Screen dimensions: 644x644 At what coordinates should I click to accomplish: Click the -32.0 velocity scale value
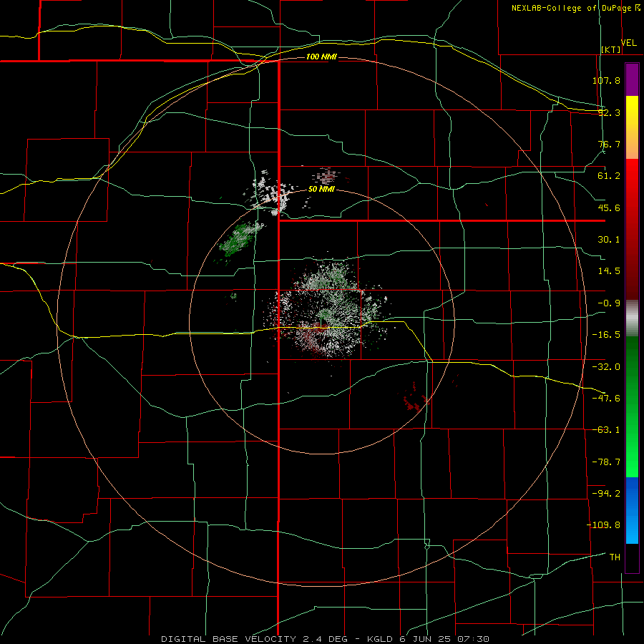coord(606,367)
